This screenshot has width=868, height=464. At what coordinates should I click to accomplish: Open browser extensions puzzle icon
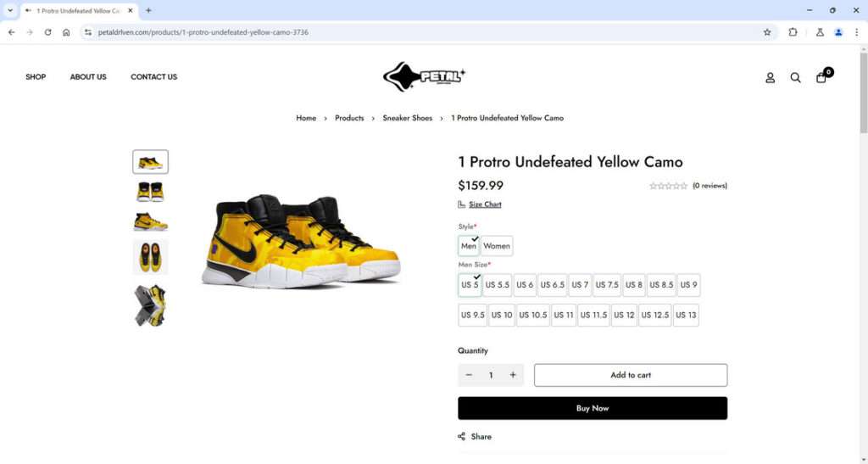click(x=793, y=33)
